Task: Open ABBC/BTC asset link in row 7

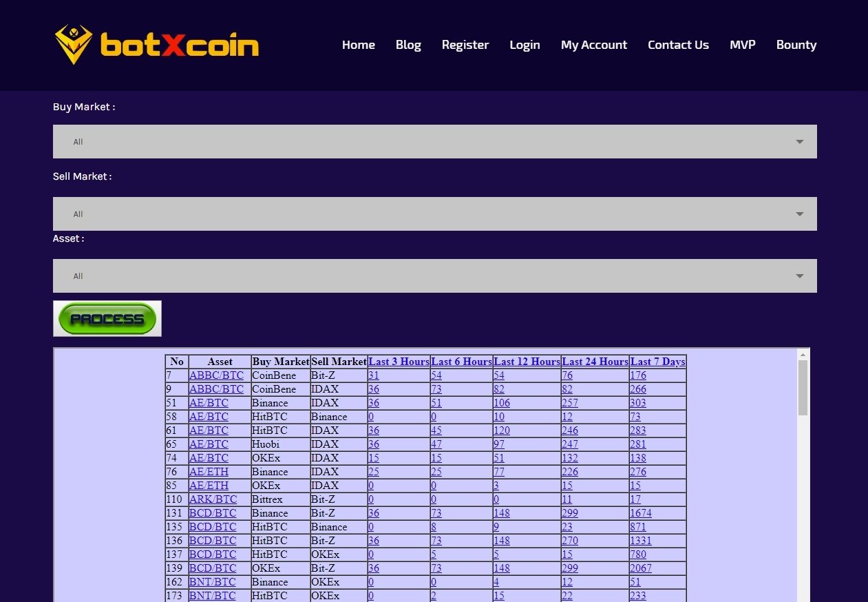Action: point(216,375)
